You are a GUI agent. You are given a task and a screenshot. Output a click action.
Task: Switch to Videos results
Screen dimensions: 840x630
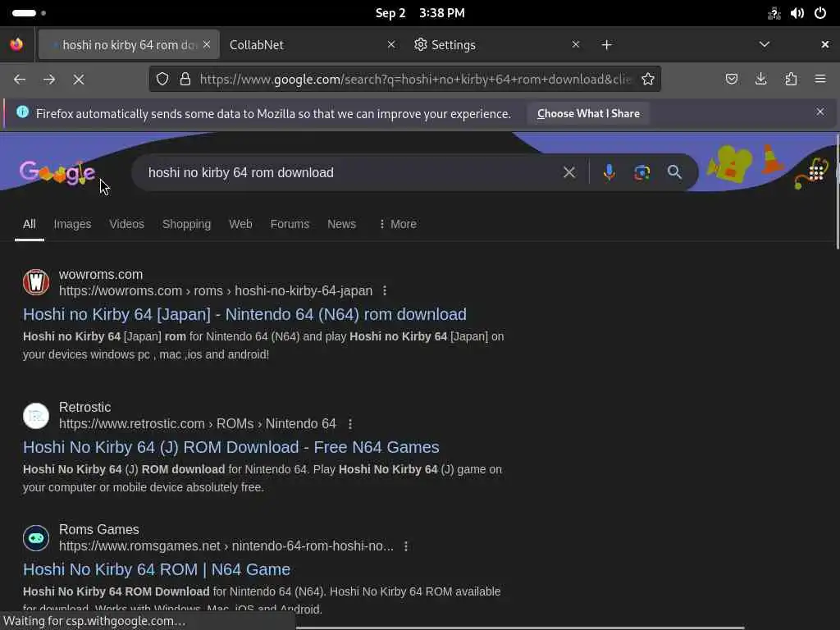pyautogui.click(x=127, y=224)
